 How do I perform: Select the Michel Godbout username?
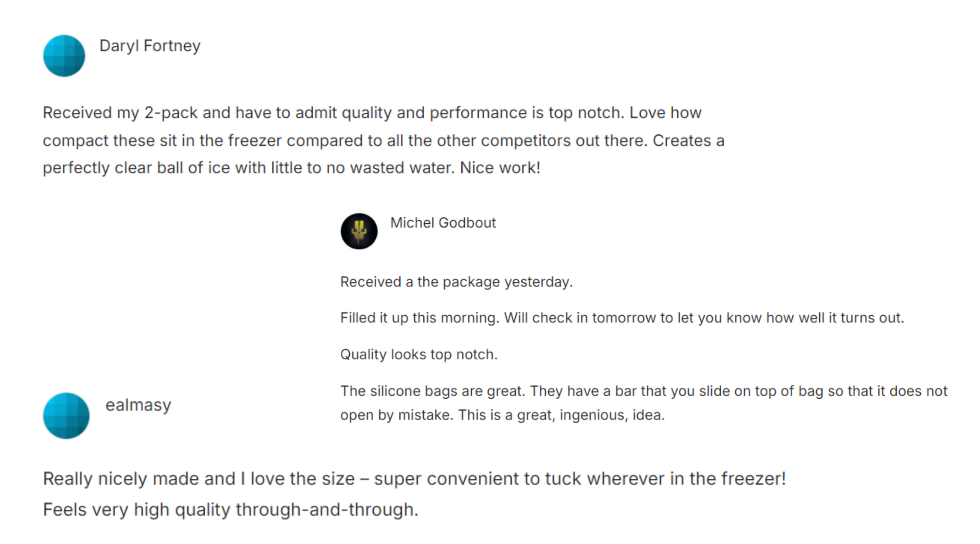[443, 223]
